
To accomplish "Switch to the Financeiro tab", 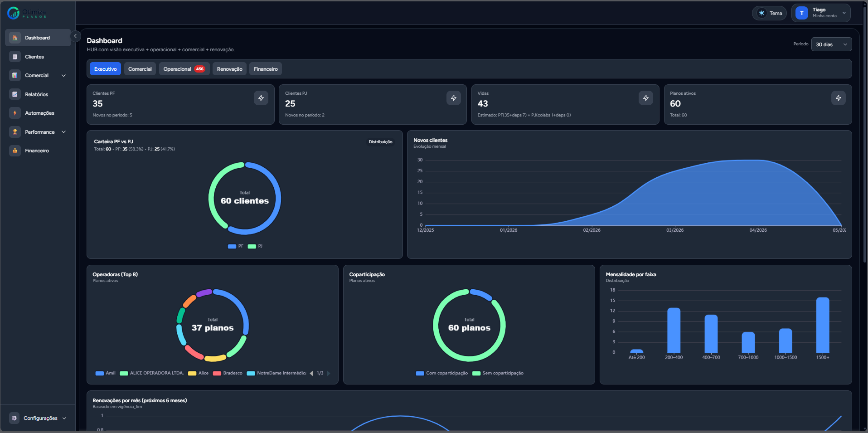I will coord(266,69).
